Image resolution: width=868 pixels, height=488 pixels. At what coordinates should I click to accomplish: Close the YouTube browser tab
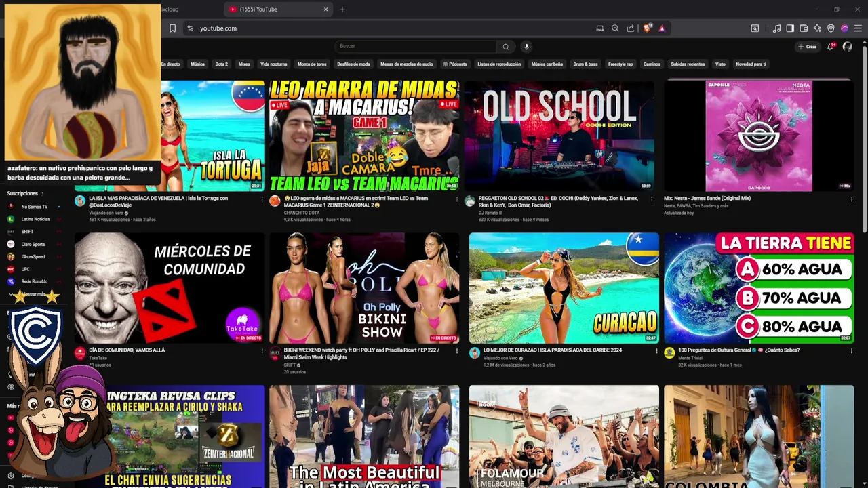click(325, 9)
